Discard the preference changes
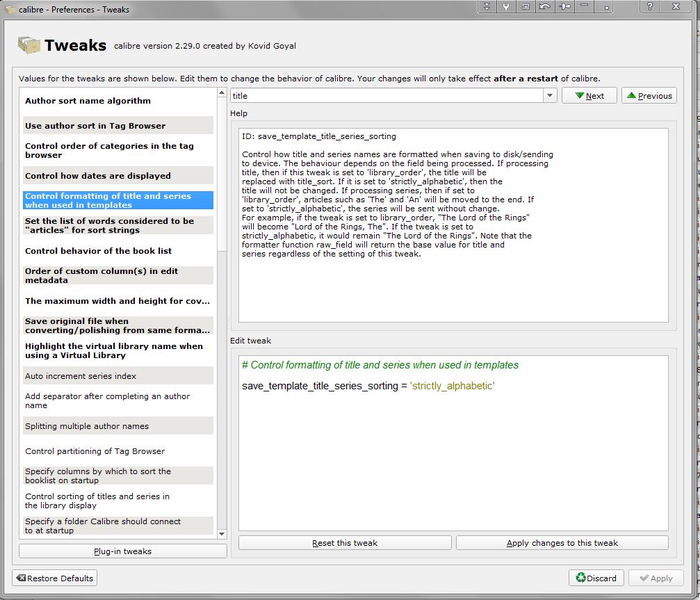The width and height of the screenshot is (700, 600). (x=596, y=578)
